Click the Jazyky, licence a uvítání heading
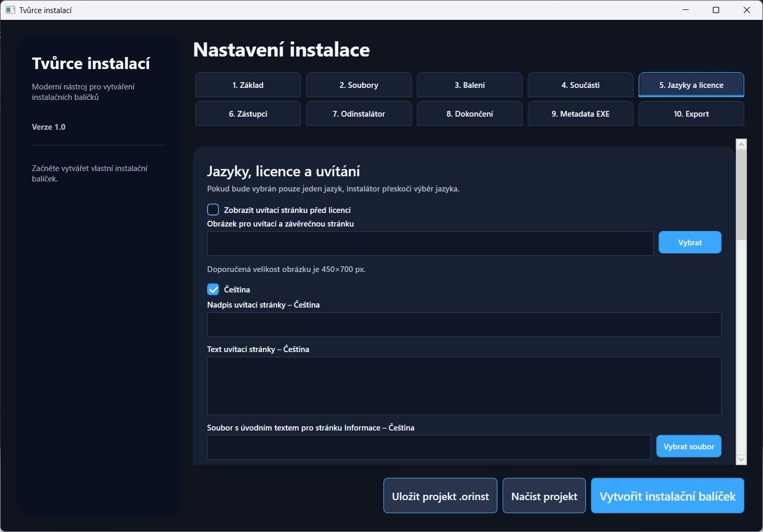Viewport: 763px width, 532px height. (x=283, y=172)
